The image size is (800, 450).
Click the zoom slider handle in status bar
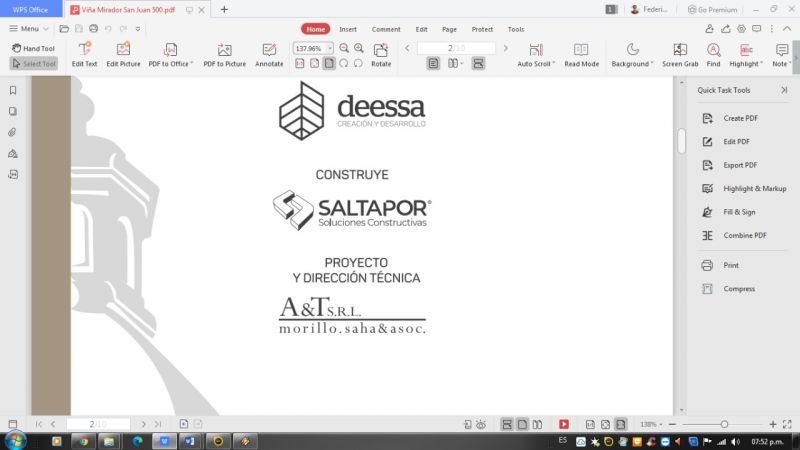(724, 424)
